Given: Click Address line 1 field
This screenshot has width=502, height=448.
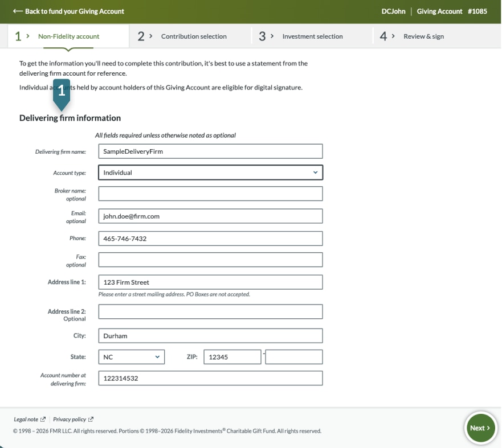Looking at the screenshot, I should click(210, 282).
